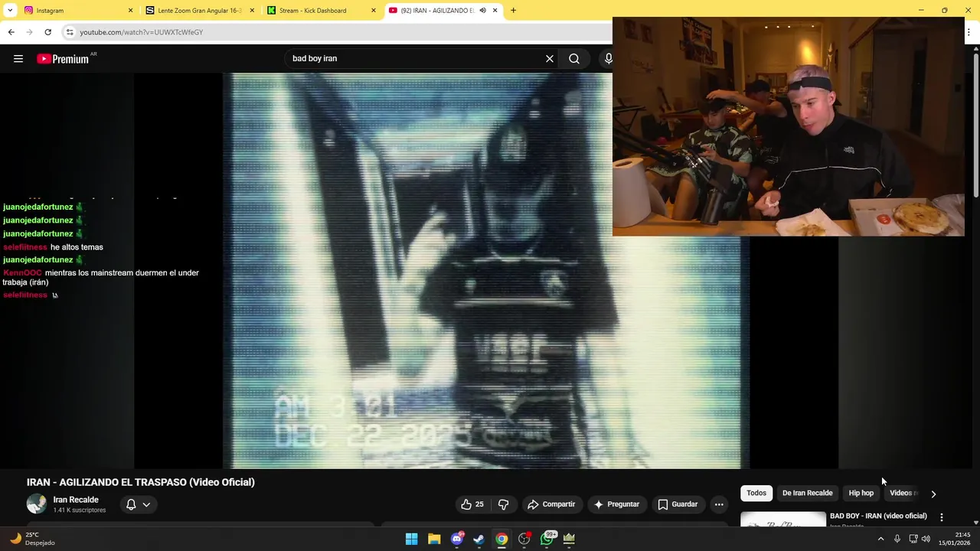
Task: Click the address bar URL
Action: (142, 32)
